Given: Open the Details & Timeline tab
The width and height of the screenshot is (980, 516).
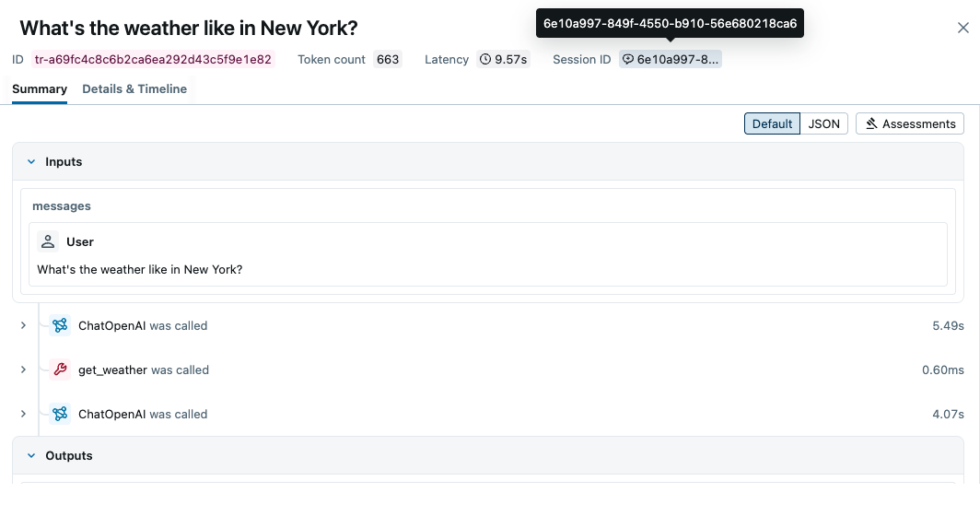Looking at the screenshot, I should (134, 89).
